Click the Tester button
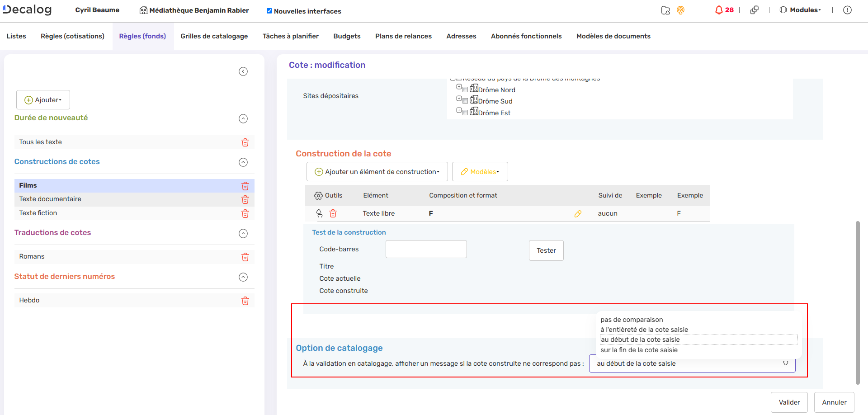This screenshot has width=868, height=415. tap(546, 250)
